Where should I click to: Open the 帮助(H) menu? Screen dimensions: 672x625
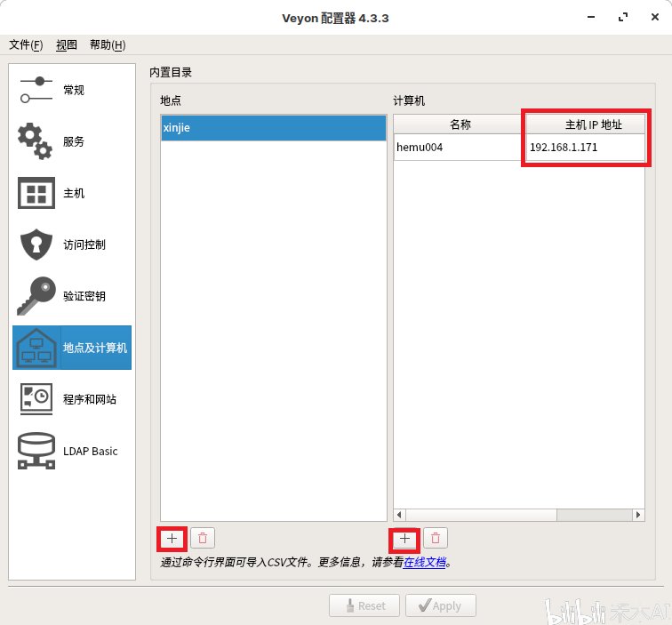(108, 44)
